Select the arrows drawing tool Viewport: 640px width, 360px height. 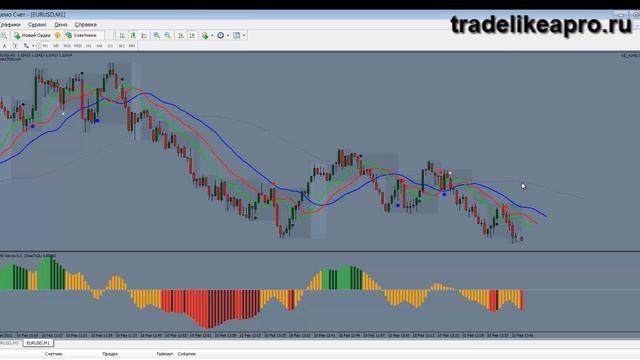[26, 46]
